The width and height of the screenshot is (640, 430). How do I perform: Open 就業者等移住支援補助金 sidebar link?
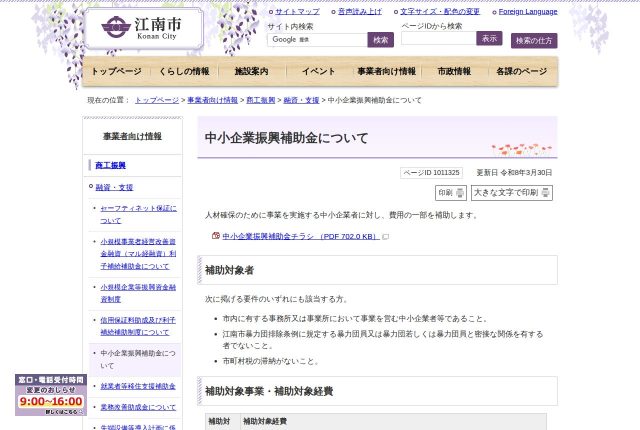pyautogui.click(x=138, y=386)
